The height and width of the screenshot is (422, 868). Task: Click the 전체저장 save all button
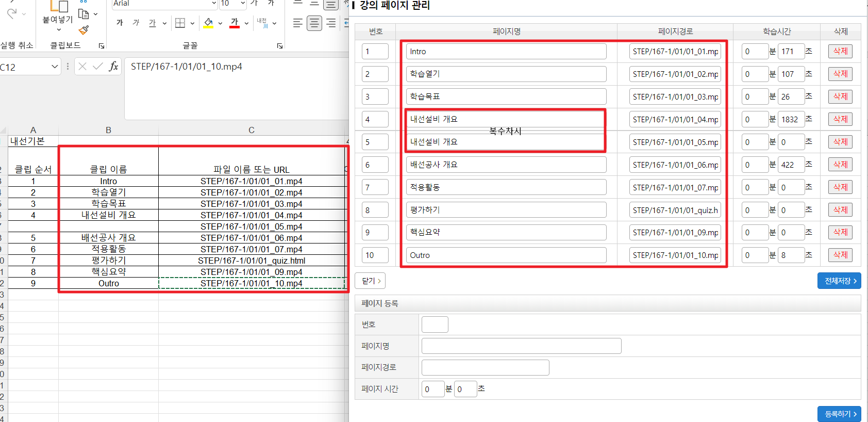point(839,281)
